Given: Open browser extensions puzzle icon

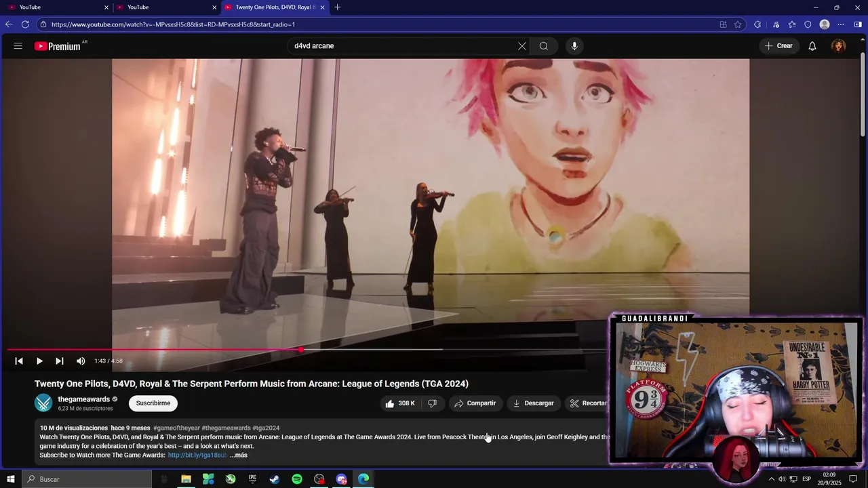Looking at the screenshot, I should pyautogui.click(x=757, y=24).
